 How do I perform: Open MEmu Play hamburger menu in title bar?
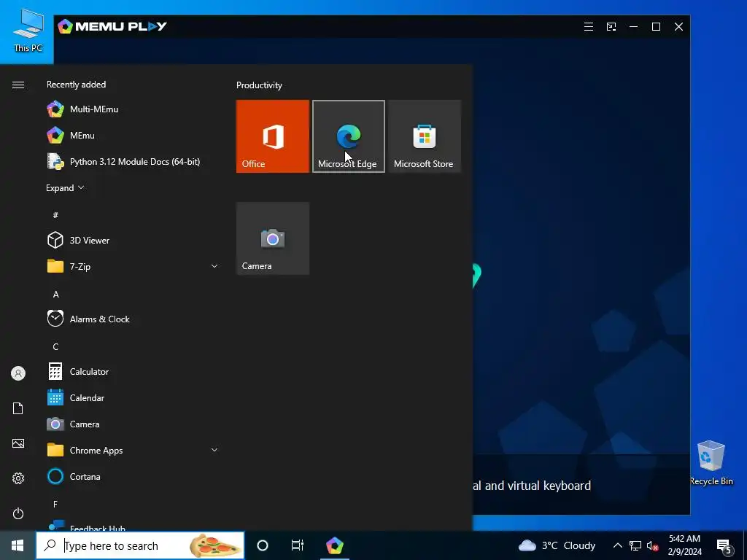point(589,27)
